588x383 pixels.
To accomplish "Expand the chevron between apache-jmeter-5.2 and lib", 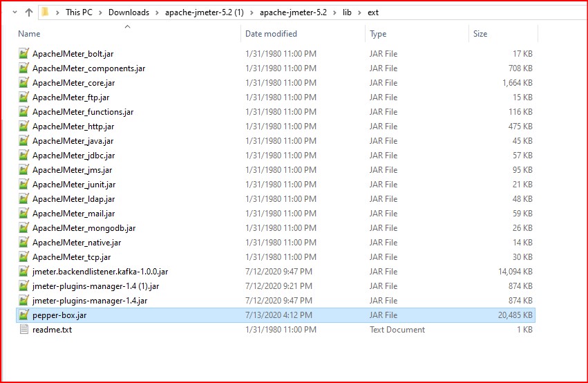I will point(334,12).
